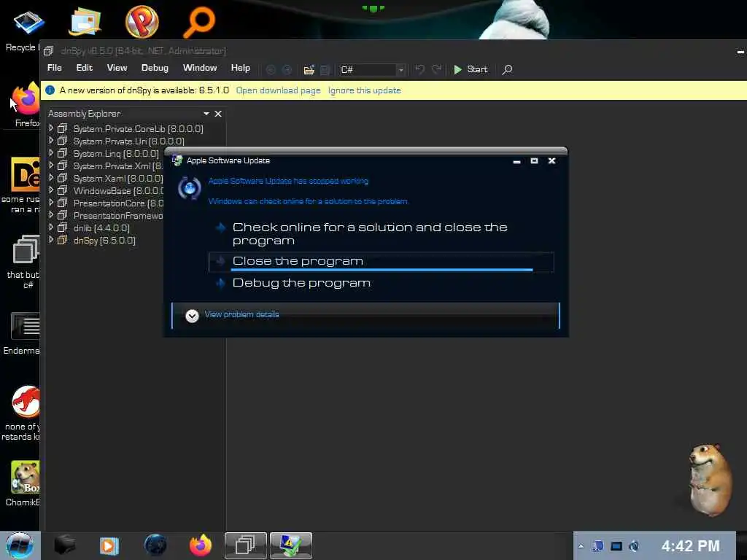Expand System.Private.Uri tree node

(51, 141)
